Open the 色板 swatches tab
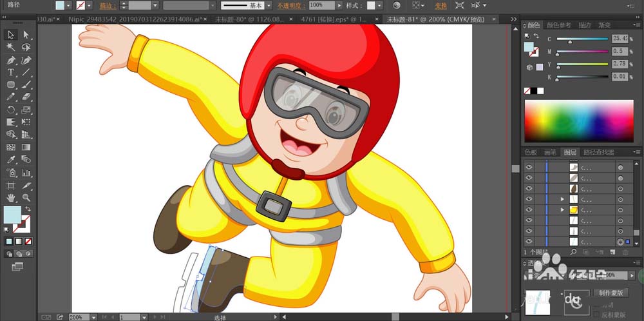Viewport: 644px width, 321px height. tap(531, 152)
